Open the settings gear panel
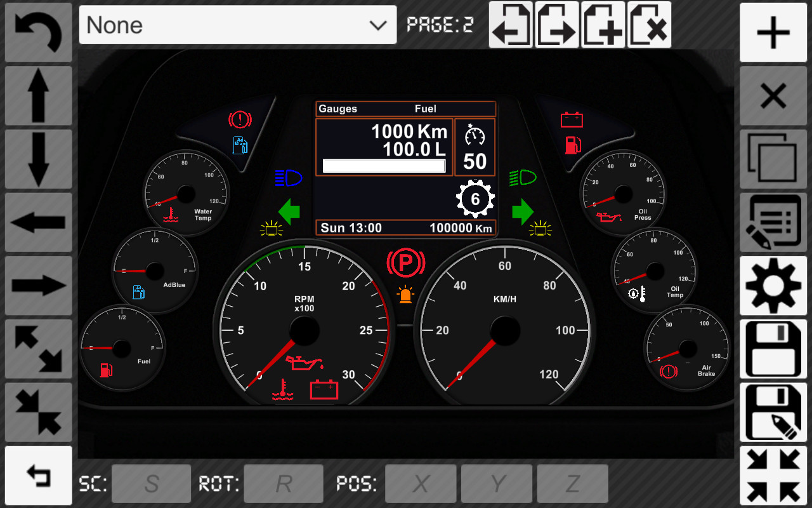The height and width of the screenshot is (508, 812). (x=773, y=285)
